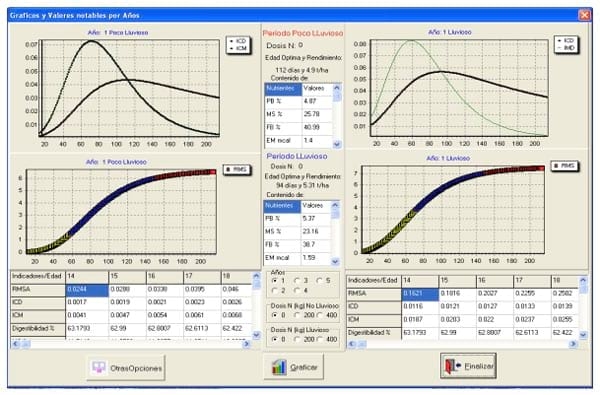
Task: Click the Digestibilidad % row label in right table
Action: (374, 333)
